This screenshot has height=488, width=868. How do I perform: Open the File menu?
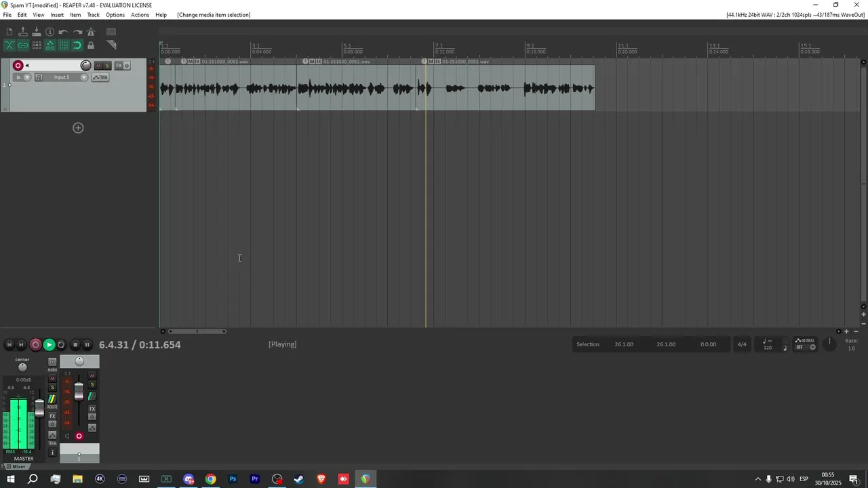point(7,15)
